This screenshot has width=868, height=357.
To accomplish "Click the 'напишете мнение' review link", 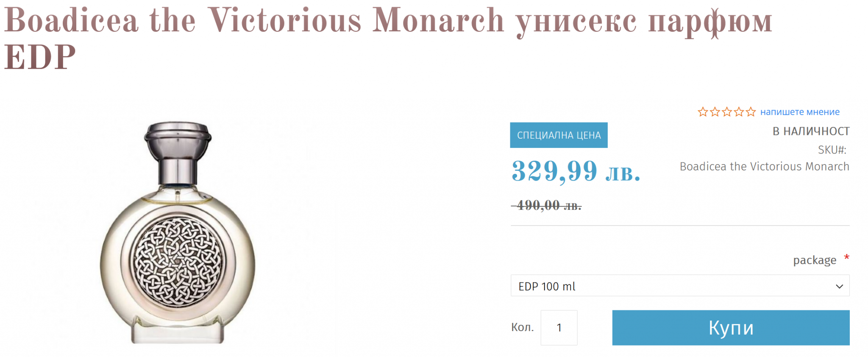I will coord(800,112).
